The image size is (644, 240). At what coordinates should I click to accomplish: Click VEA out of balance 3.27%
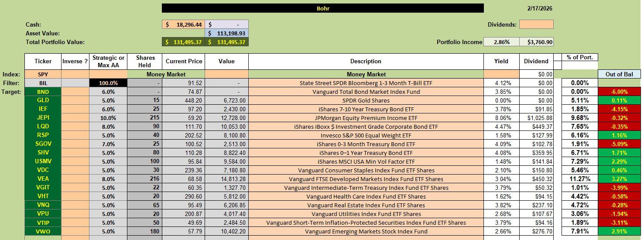(620, 179)
